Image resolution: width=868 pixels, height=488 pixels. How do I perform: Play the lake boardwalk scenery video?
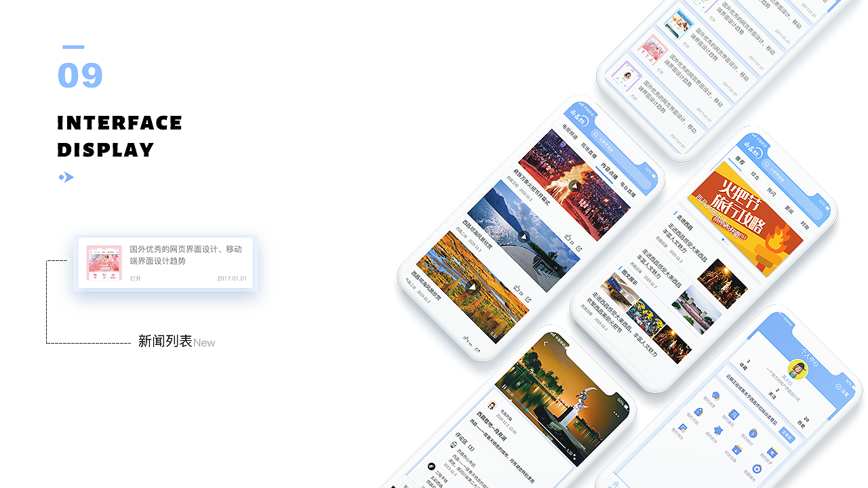coord(524,237)
